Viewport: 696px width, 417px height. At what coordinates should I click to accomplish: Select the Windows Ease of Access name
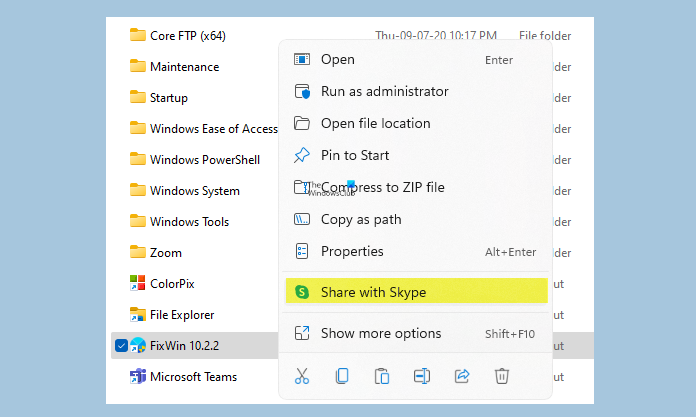(x=214, y=129)
